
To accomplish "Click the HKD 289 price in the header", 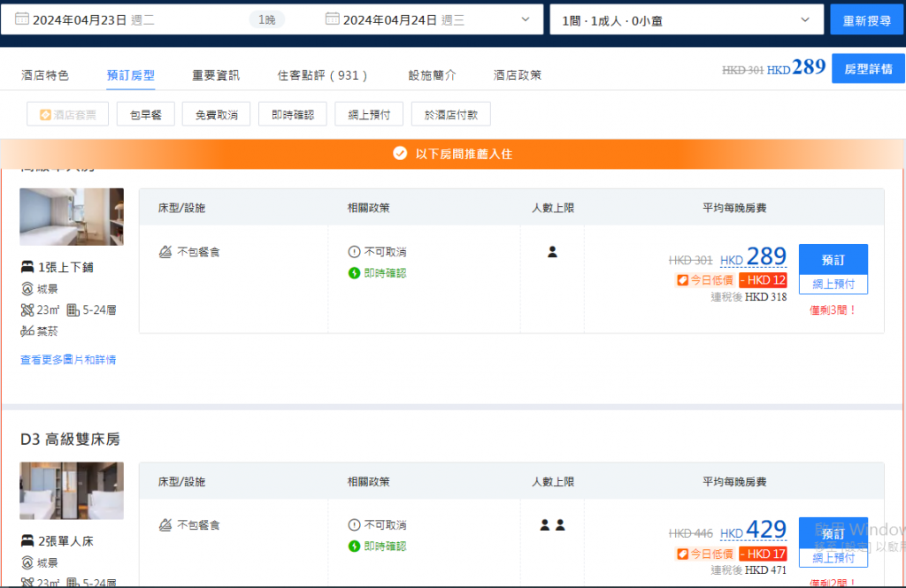I will (796, 67).
